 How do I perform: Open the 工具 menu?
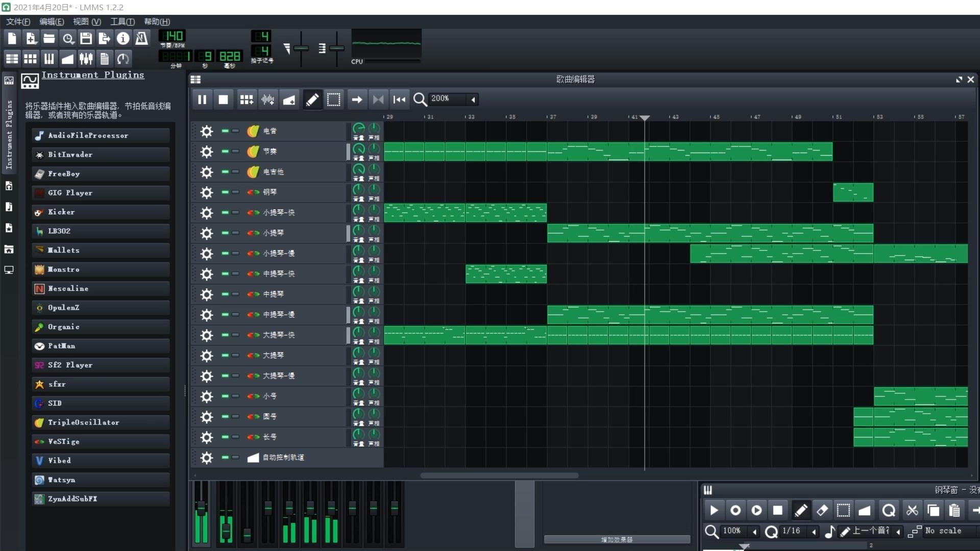coord(122,21)
